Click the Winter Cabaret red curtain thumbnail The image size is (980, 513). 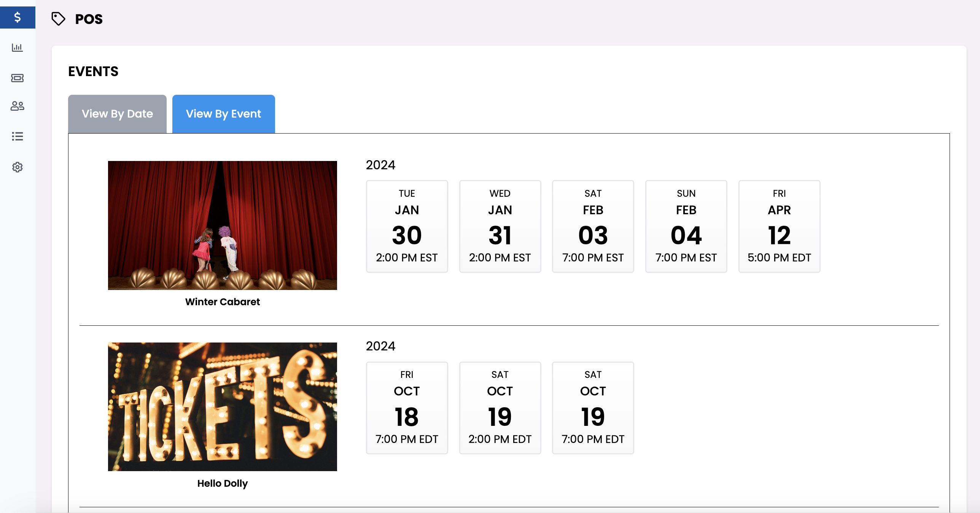click(222, 225)
